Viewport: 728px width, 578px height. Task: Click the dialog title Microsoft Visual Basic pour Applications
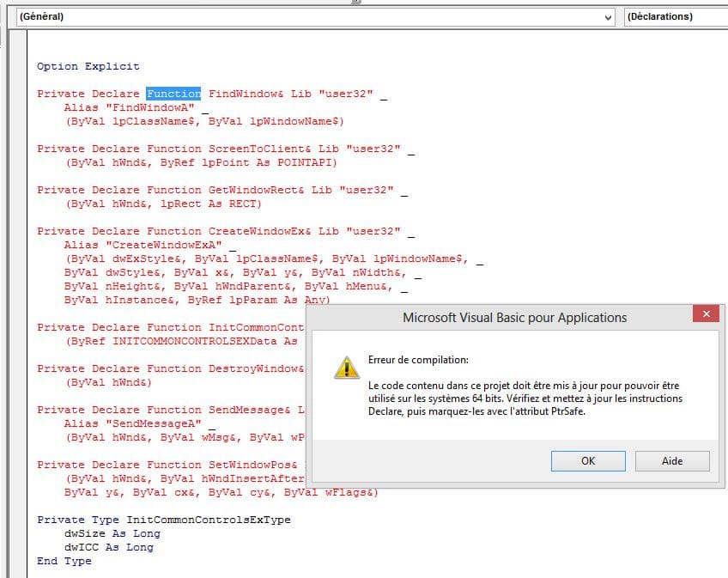pos(514,318)
